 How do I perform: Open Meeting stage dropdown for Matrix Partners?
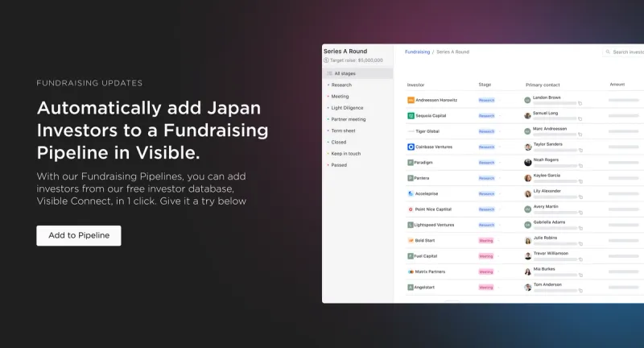(x=486, y=272)
